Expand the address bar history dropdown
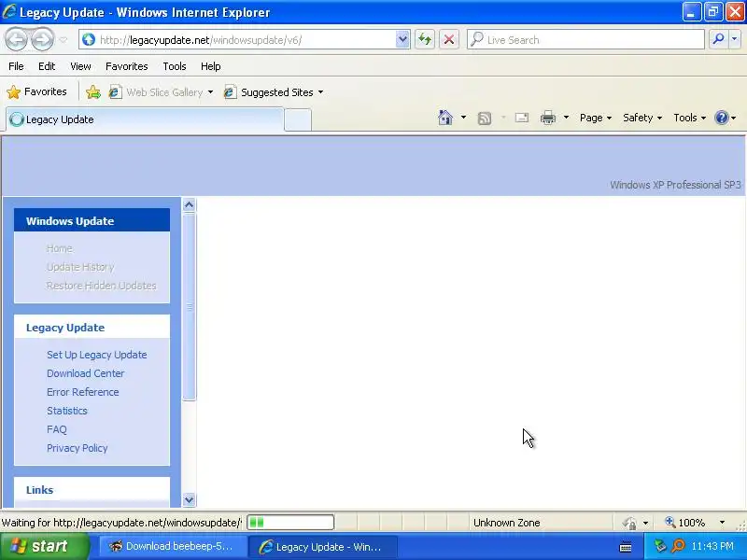747x560 pixels. click(402, 39)
